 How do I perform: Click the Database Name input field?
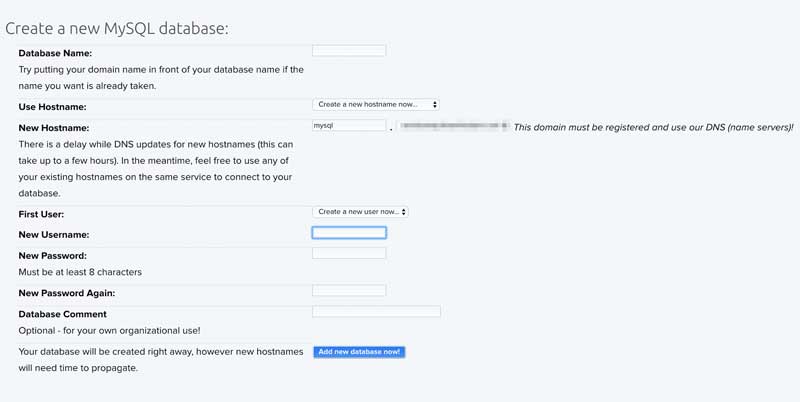(x=349, y=51)
